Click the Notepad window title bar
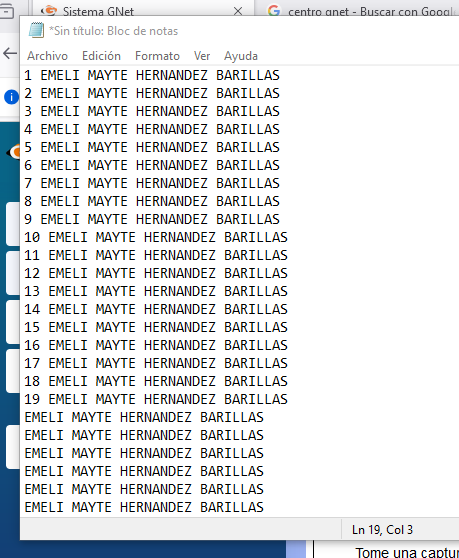459x558 pixels. pyautogui.click(x=239, y=31)
